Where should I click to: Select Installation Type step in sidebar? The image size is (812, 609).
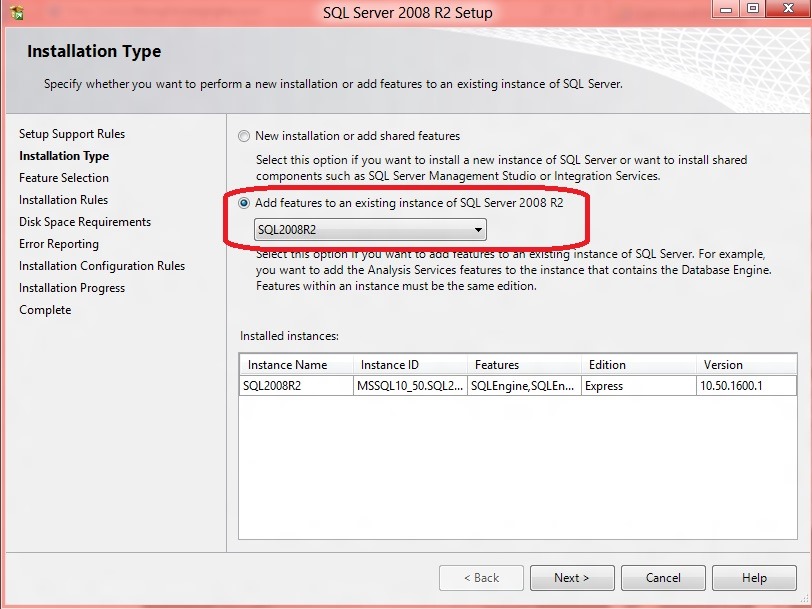[x=64, y=156]
